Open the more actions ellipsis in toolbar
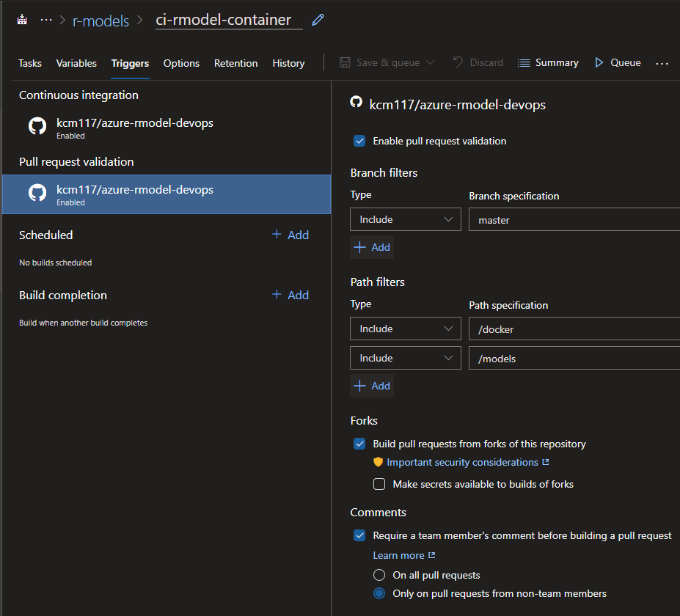The width and height of the screenshot is (680, 616). tap(662, 64)
